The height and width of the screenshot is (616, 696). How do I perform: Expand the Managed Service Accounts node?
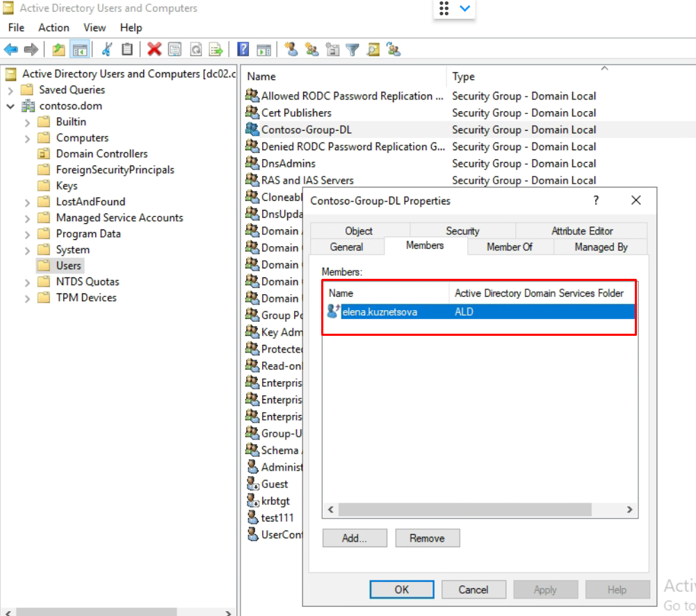click(x=28, y=218)
